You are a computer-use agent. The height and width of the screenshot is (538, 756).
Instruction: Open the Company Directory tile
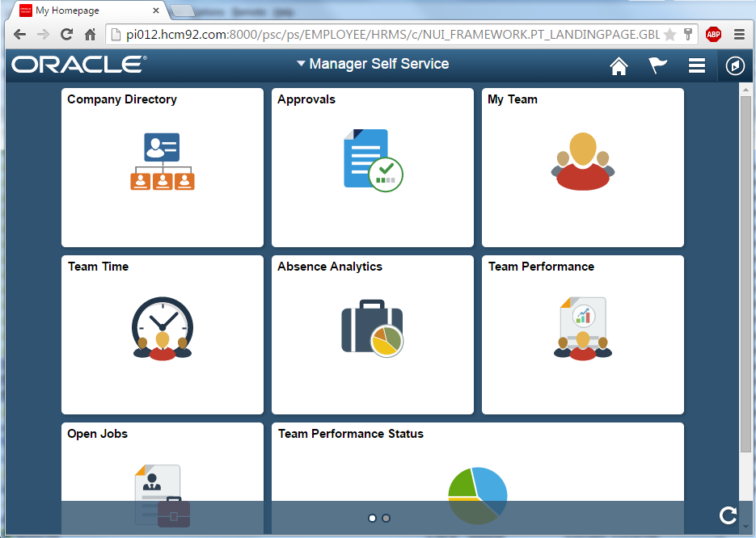coord(162,167)
